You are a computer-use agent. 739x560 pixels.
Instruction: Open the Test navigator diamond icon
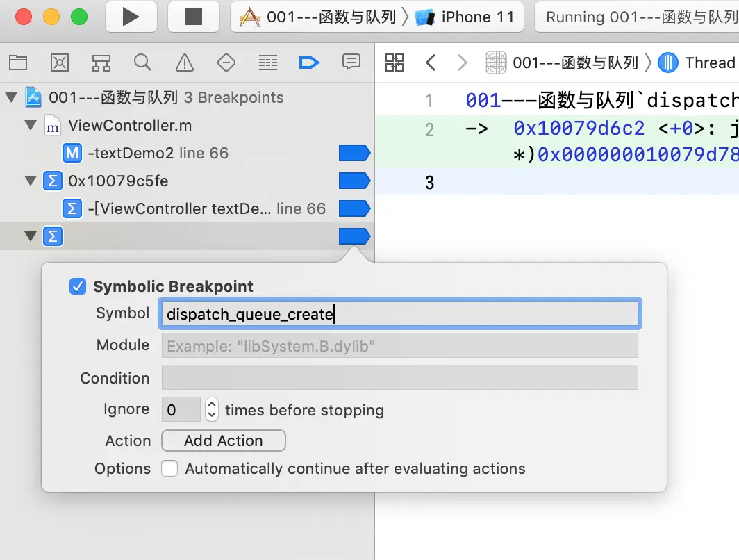click(x=226, y=63)
